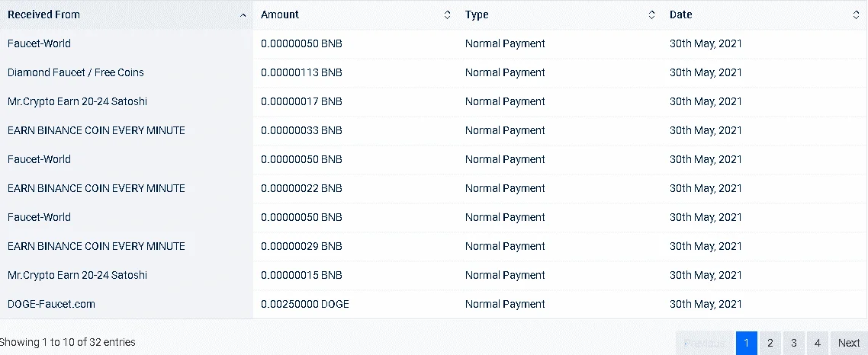The width and height of the screenshot is (868, 355).
Task: Click the date in Diamond Faucet row
Action: point(706,72)
